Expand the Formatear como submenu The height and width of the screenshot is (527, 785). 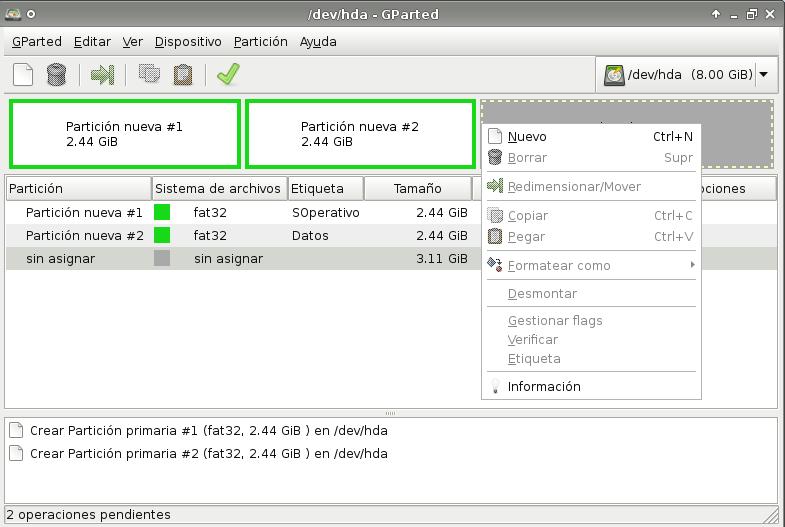(x=690, y=265)
